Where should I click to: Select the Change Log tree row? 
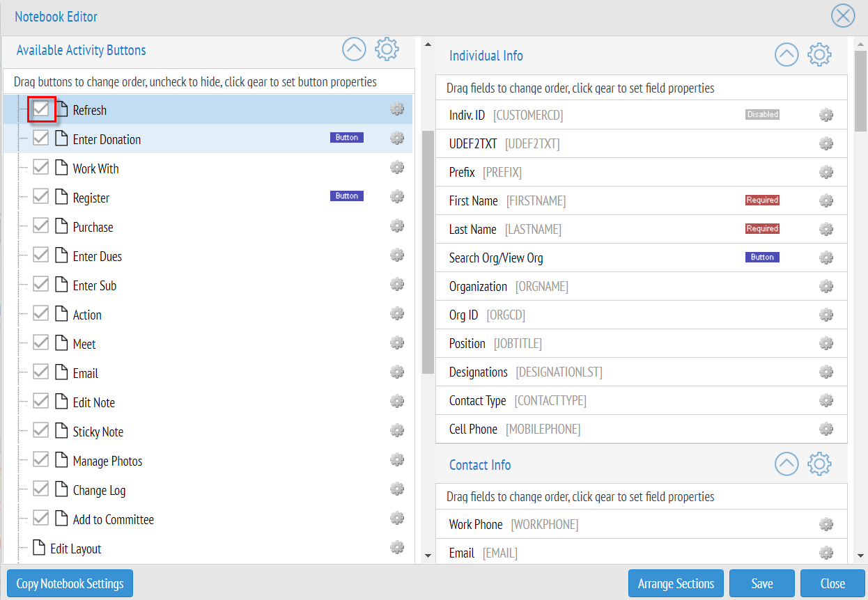pyautogui.click(x=99, y=490)
